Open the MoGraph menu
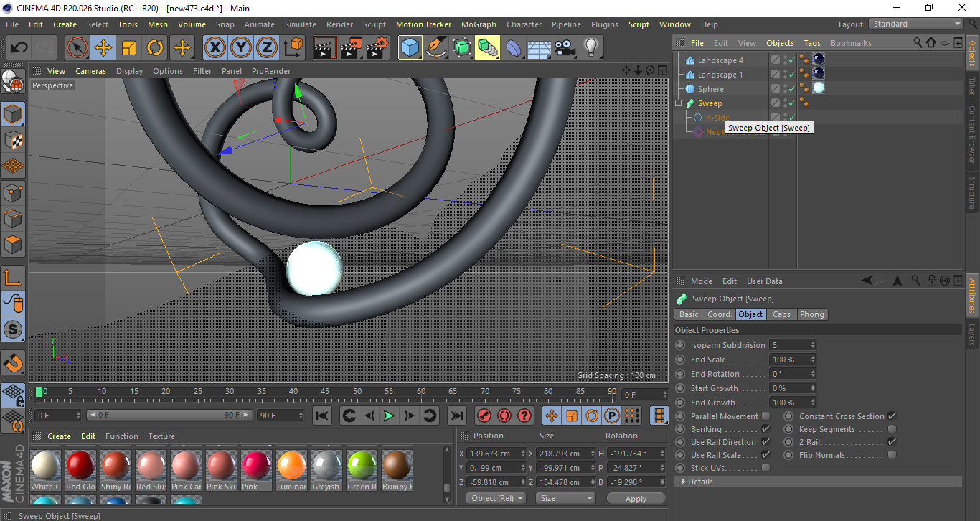This screenshot has height=521, width=980. [479, 24]
